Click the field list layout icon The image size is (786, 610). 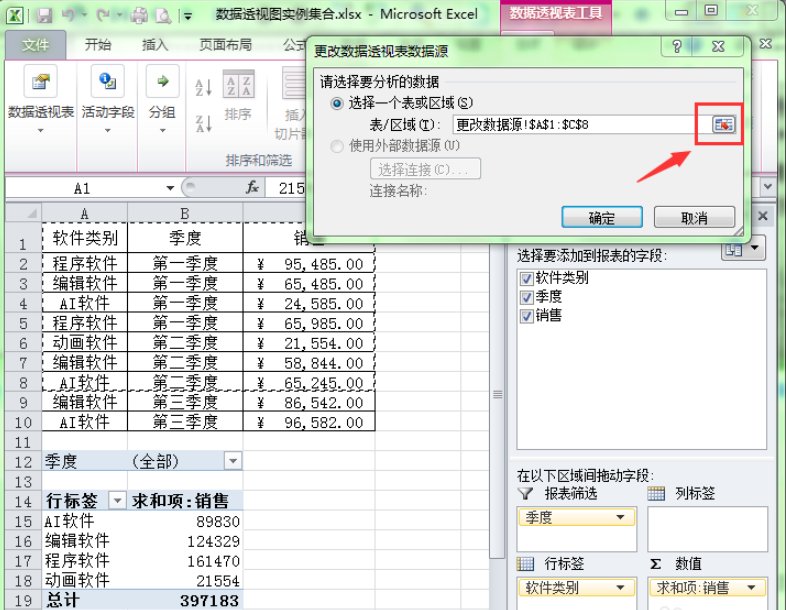(734, 249)
